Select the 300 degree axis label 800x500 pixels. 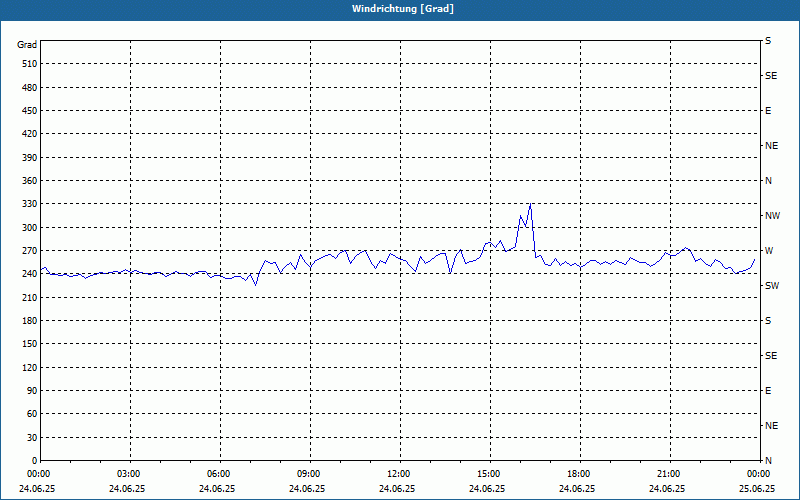30,228
